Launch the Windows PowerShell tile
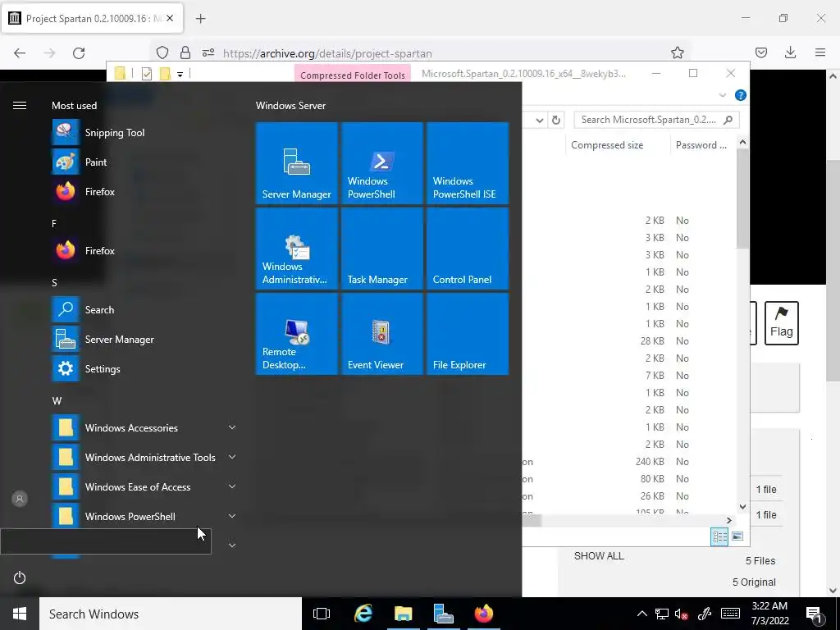 coord(382,163)
